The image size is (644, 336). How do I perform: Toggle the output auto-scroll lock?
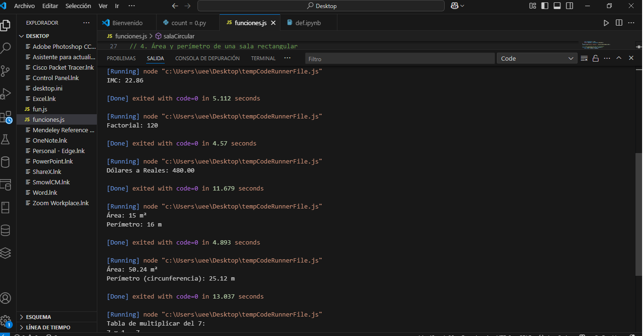tap(596, 58)
